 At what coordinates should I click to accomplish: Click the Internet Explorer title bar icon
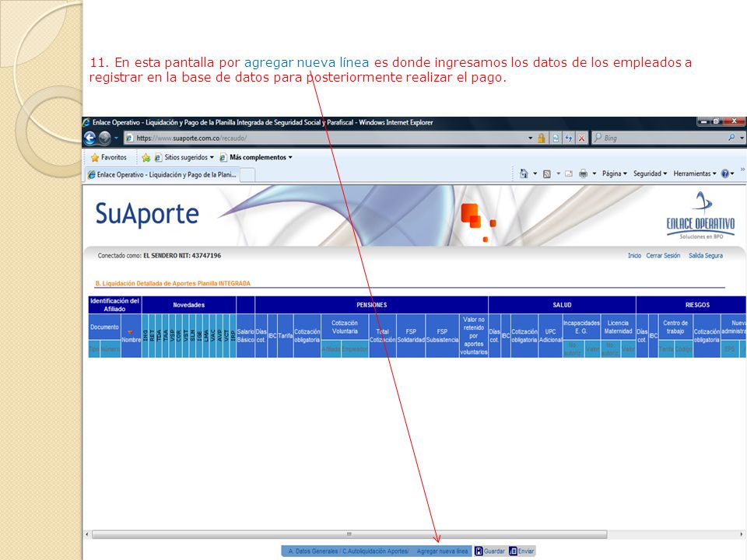86,122
